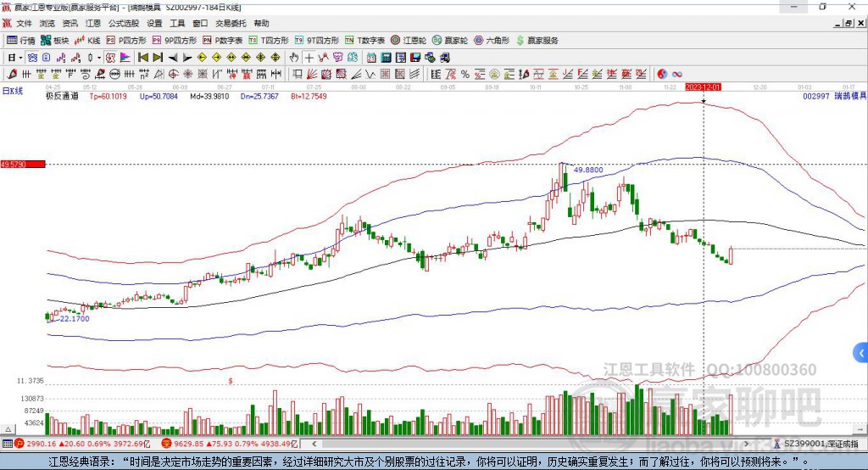Launch the 赢家轮 wheel tool
The height and width of the screenshot is (470, 868).
point(450,41)
